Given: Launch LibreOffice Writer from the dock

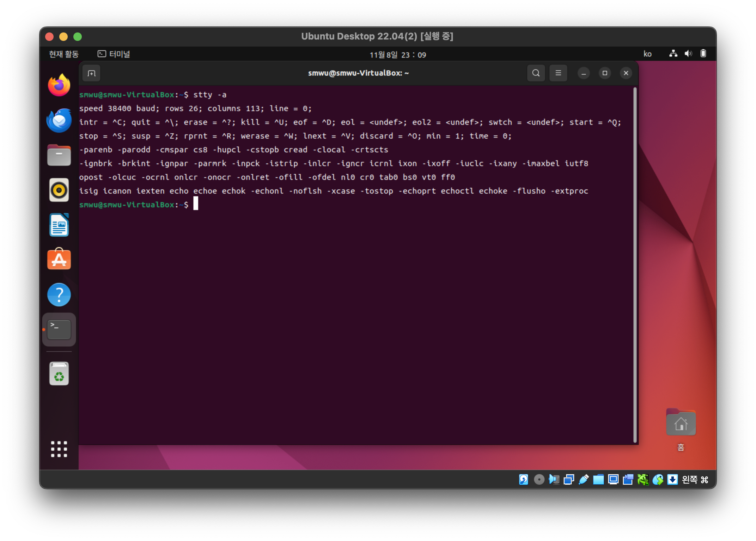Looking at the screenshot, I should point(59,225).
